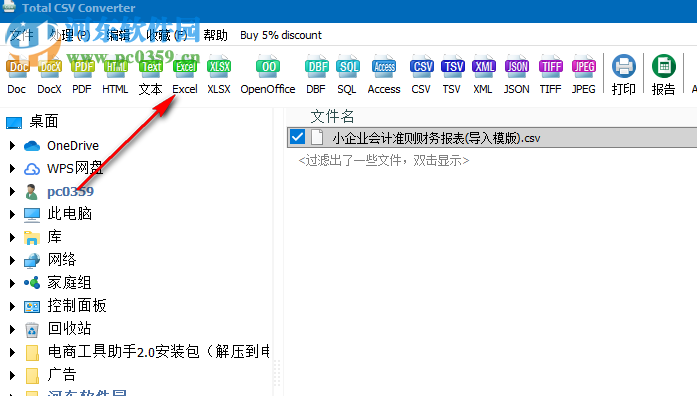Image resolution: width=697 pixels, height=396 pixels.
Task: Click the 文件名 column header
Action: coord(332,116)
